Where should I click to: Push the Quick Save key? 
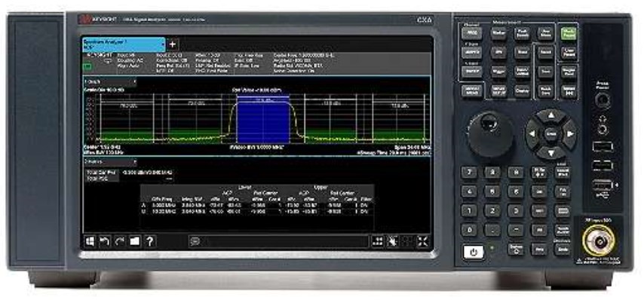(546, 90)
